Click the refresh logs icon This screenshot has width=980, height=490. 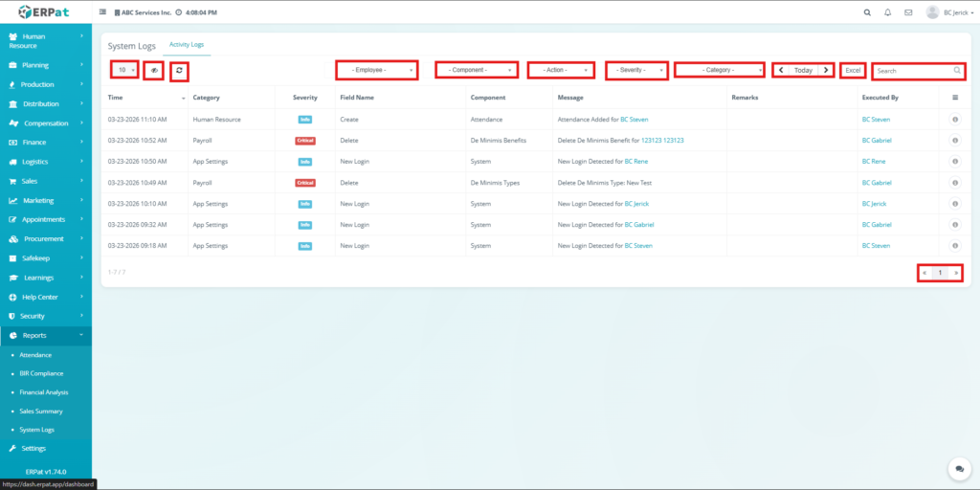pyautogui.click(x=179, y=70)
